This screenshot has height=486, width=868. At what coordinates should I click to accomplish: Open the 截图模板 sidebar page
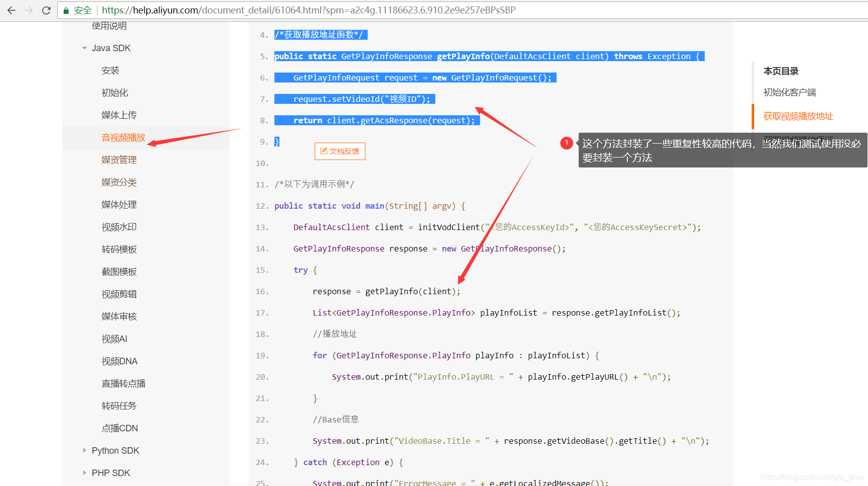(119, 272)
